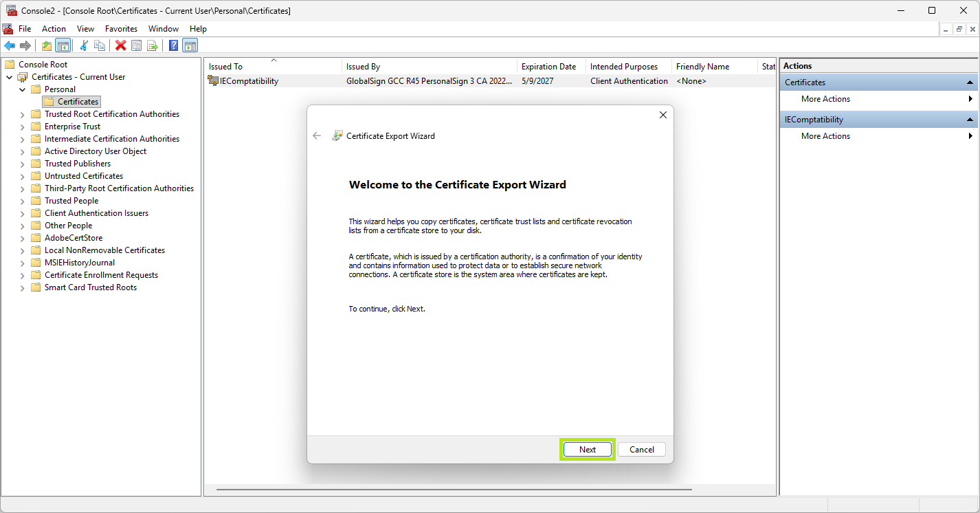Open the View menu
This screenshot has height=513, width=980.
[85, 29]
